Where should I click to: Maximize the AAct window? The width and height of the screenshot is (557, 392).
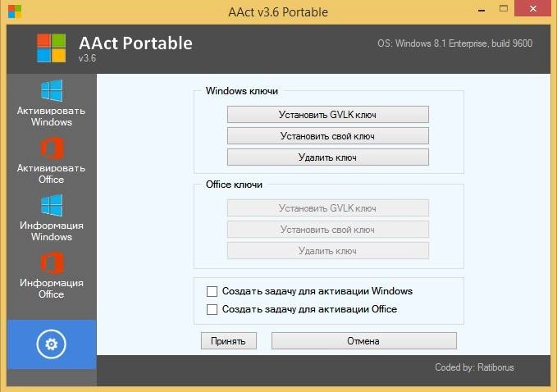504,8
